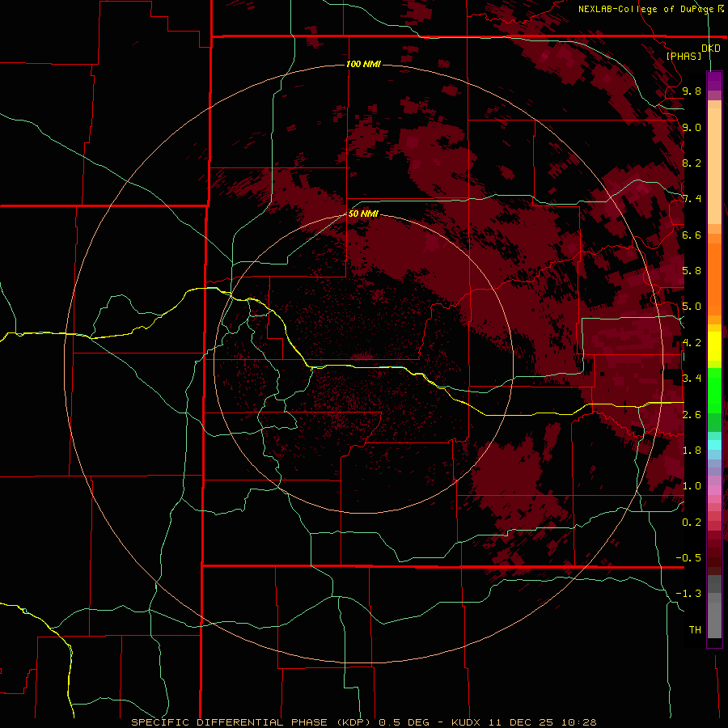Click the 8.2 legend value
This screenshot has height=728, width=728.
(x=692, y=163)
